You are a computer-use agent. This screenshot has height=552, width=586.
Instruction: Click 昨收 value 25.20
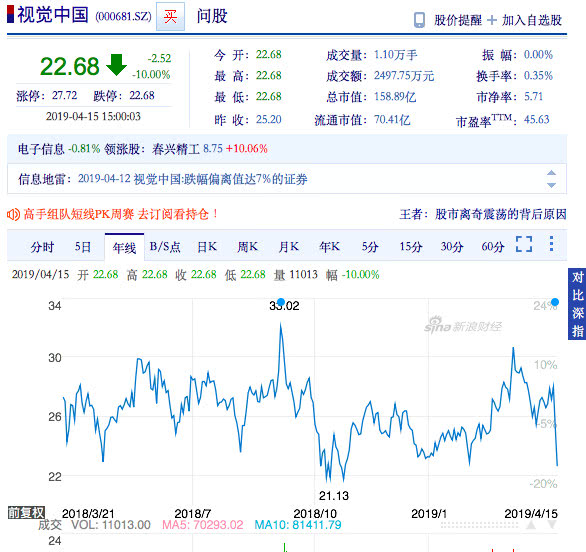268,120
